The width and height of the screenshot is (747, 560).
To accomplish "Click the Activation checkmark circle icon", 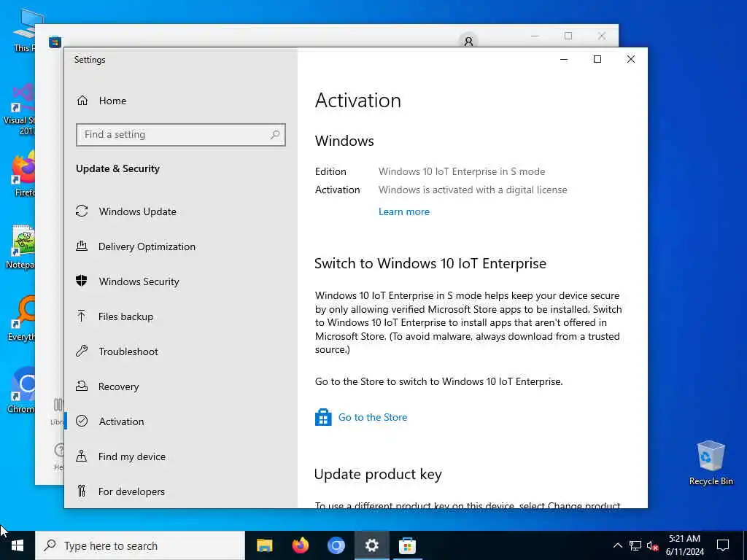I will click(x=82, y=421).
